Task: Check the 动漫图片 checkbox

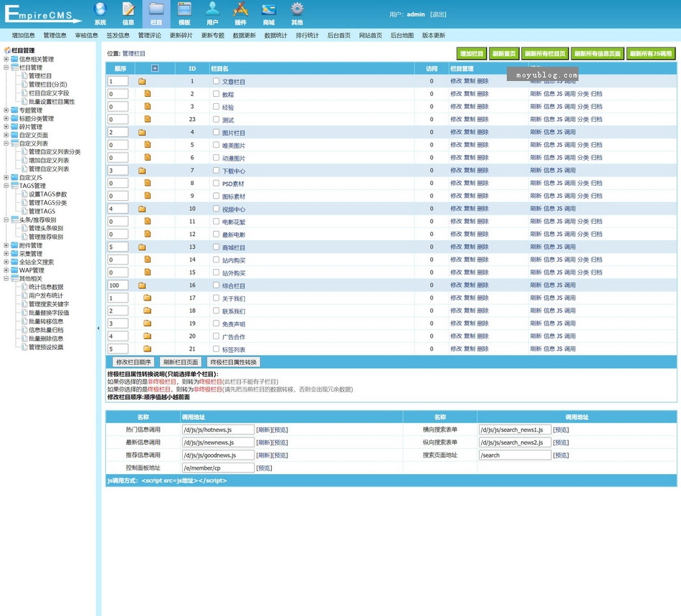Action: 216,158
